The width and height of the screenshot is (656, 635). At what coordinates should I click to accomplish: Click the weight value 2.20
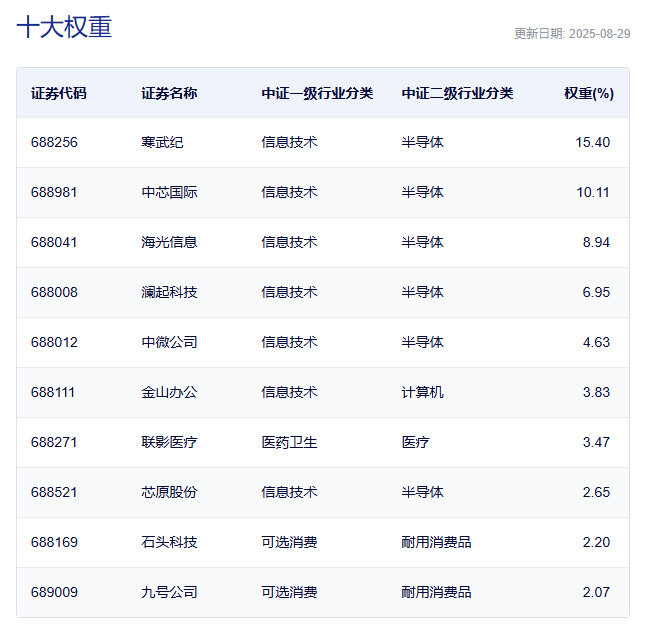tap(596, 543)
